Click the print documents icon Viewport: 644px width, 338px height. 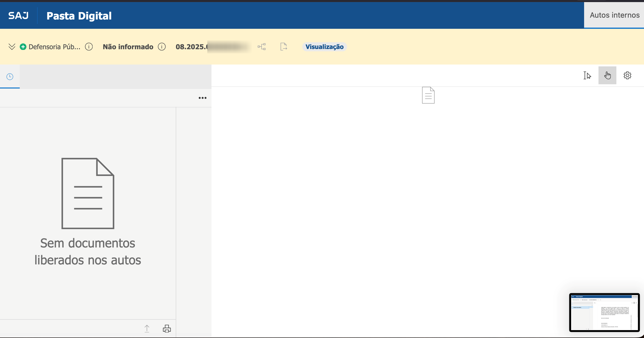pos(167,328)
